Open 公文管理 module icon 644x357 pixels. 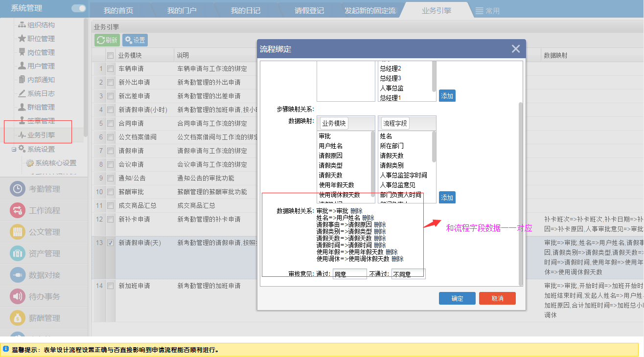click(18, 232)
